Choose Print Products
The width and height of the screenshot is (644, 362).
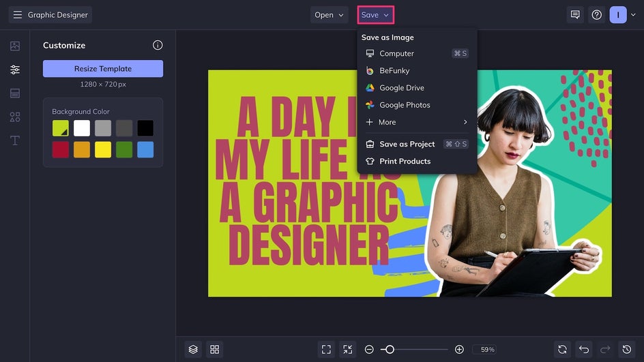[417, 162]
